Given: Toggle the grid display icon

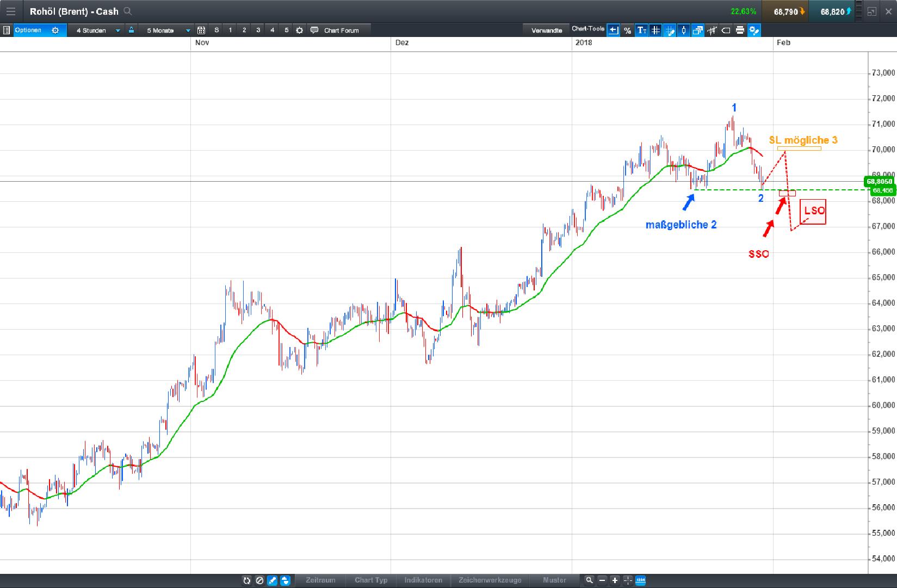Looking at the screenshot, I should click(656, 30).
